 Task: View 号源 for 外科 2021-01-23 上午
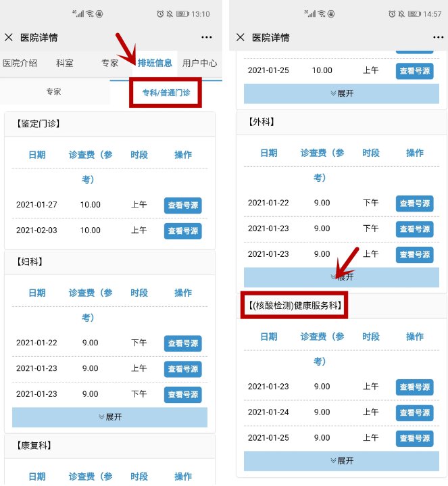click(414, 255)
